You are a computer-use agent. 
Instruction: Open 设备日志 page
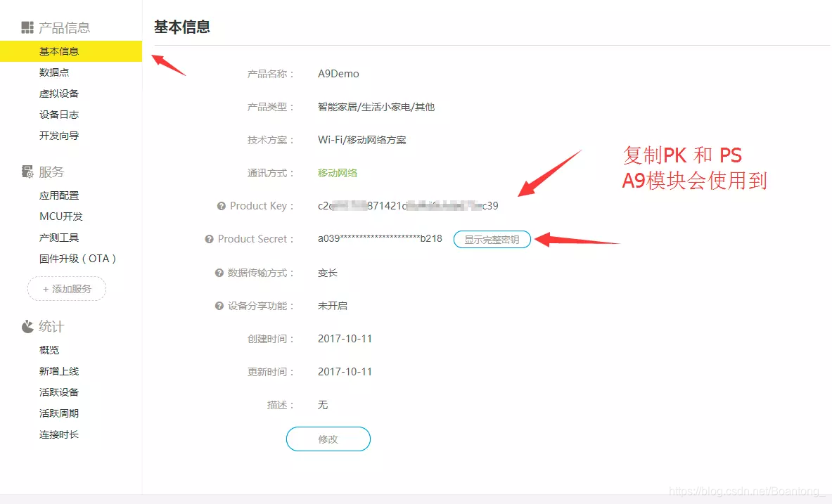[58, 115]
